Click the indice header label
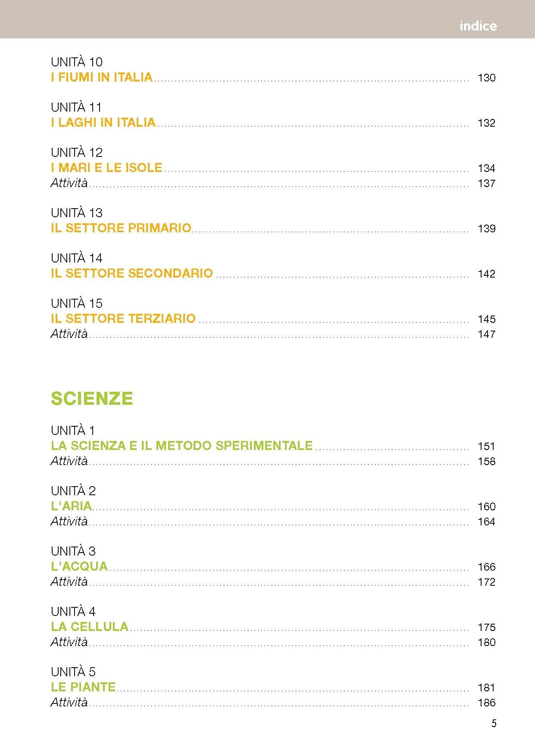This screenshot has width=535, height=756. click(x=478, y=26)
